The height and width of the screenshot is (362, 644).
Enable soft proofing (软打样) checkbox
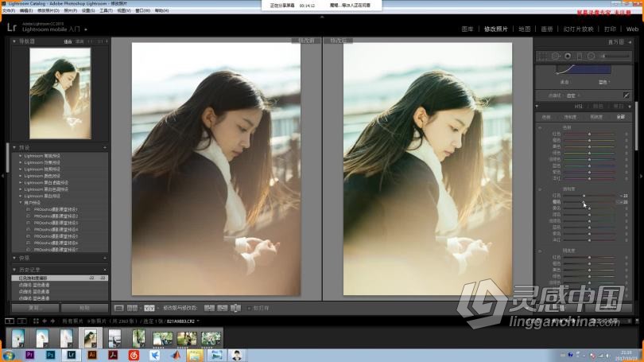point(250,308)
